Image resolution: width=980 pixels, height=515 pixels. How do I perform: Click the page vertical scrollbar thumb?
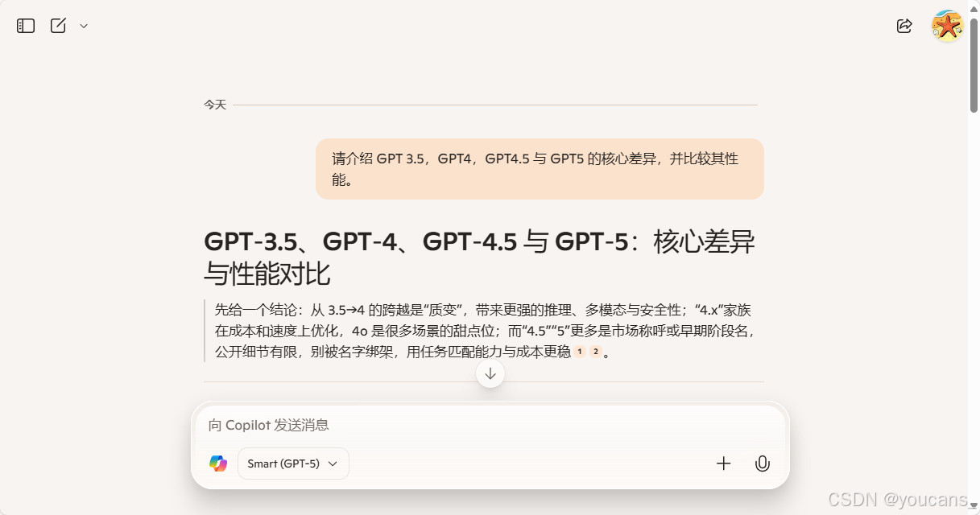974,64
